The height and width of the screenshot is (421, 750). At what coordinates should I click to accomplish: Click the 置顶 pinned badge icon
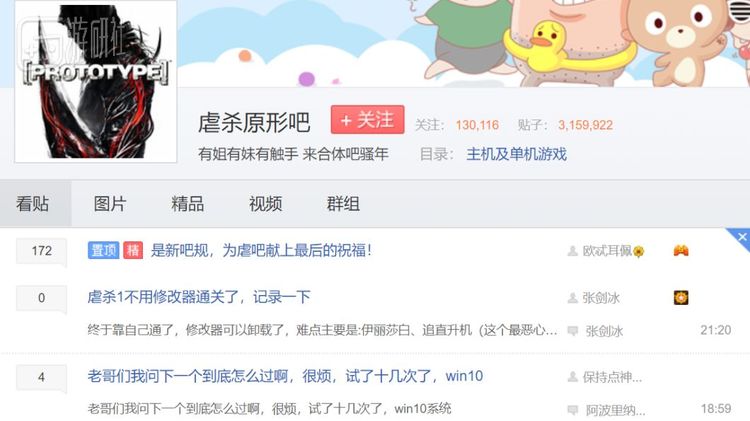103,250
